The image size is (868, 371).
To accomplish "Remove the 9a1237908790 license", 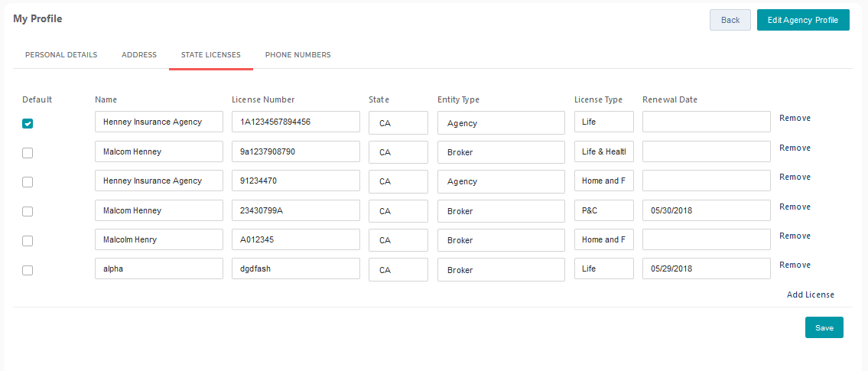I will [x=795, y=148].
